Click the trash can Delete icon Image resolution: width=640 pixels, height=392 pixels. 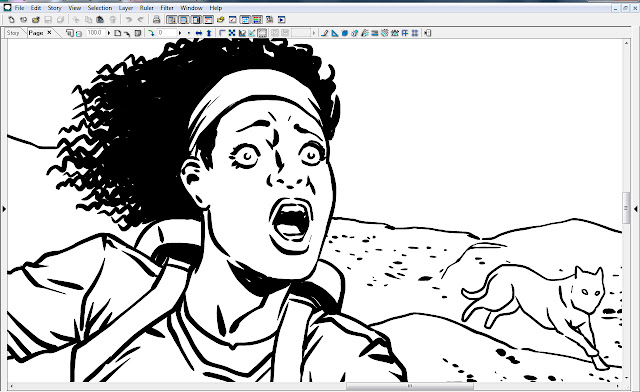pos(113,20)
